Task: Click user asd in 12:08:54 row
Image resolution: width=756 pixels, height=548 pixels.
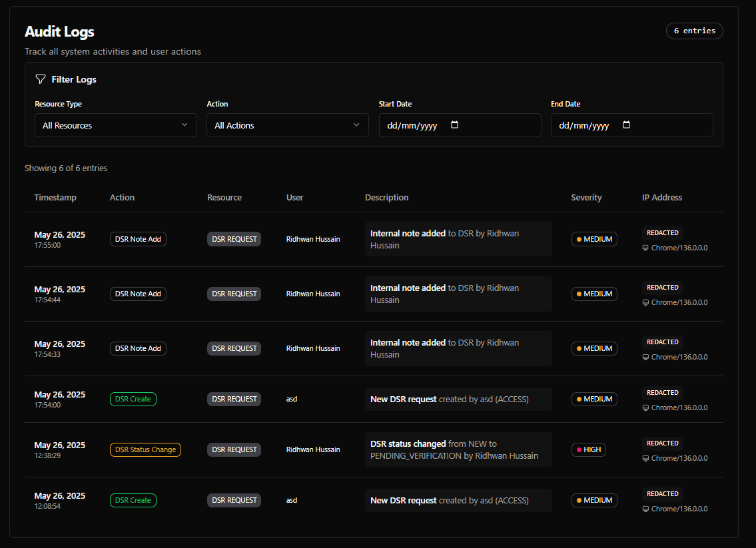Action: (x=292, y=500)
